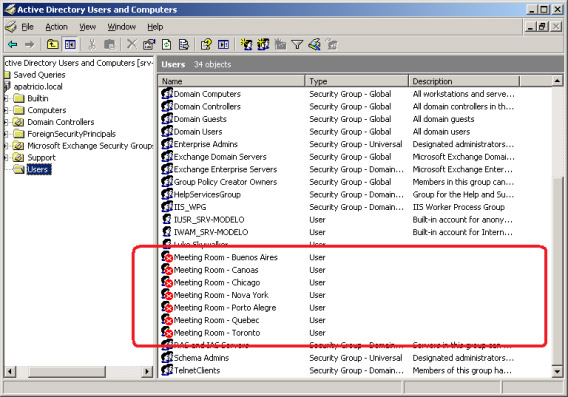Click the Saved Queries folder icon

point(7,75)
